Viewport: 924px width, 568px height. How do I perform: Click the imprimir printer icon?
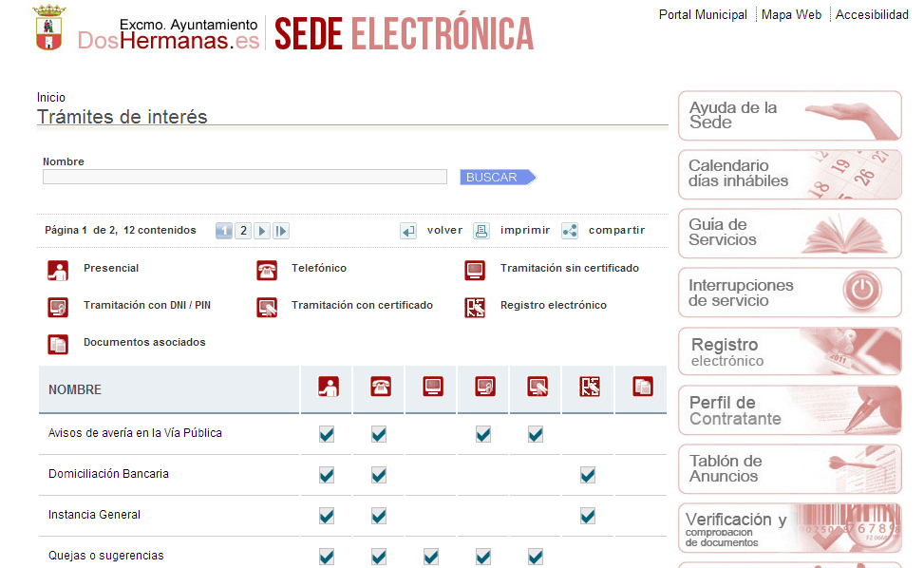[481, 231]
